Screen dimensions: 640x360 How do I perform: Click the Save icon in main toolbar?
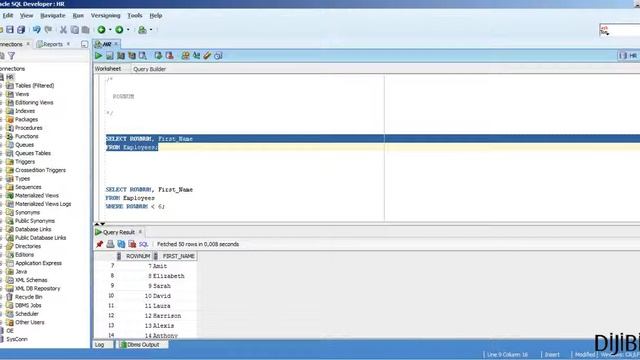(x=10, y=29)
